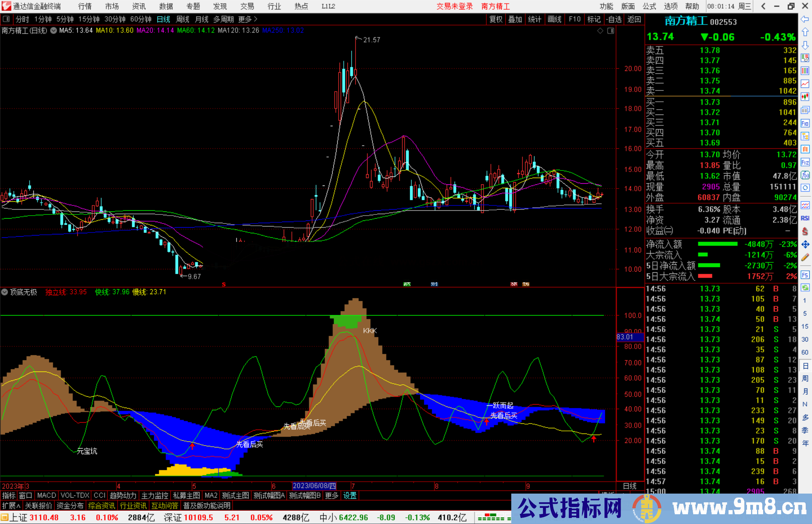Click the orange document icon in sidebar
The image size is (812, 524).
[805, 149]
